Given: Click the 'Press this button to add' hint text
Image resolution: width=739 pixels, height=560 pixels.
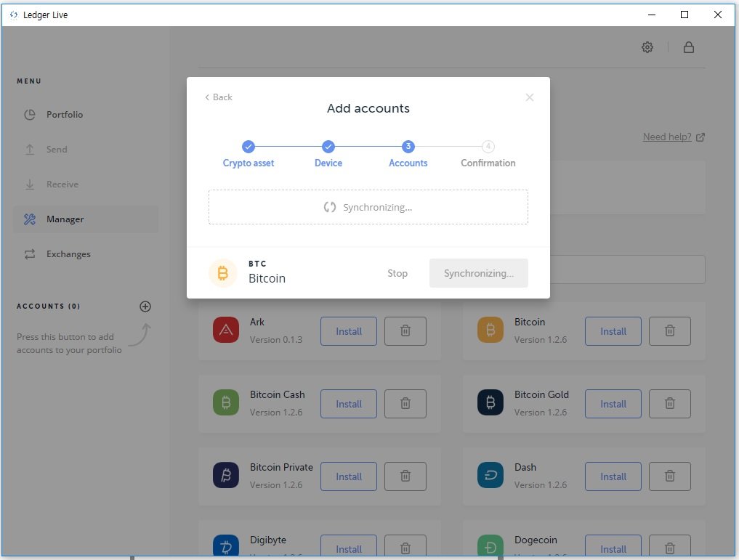Looking at the screenshot, I should tap(65, 337).
